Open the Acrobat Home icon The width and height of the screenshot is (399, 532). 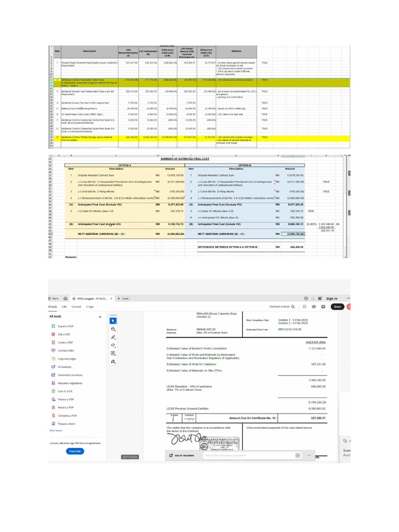click(x=65, y=299)
